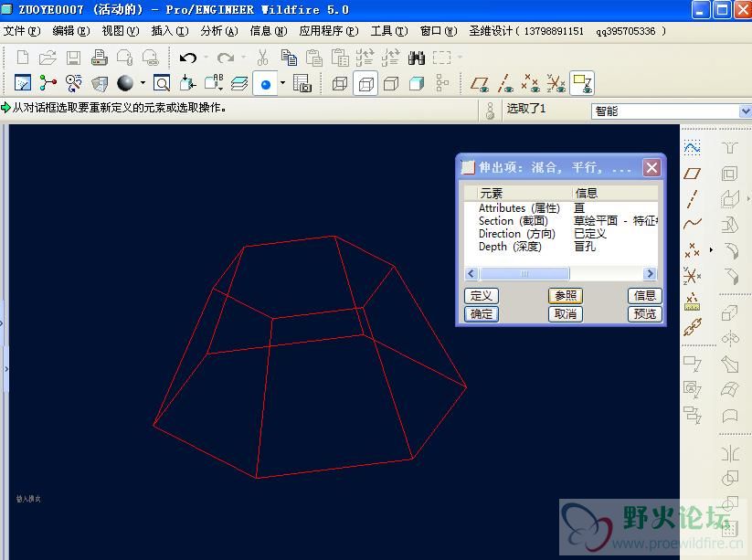Click the layers icon in the toolbar
752x560 pixels.
(x=239, y=83)
